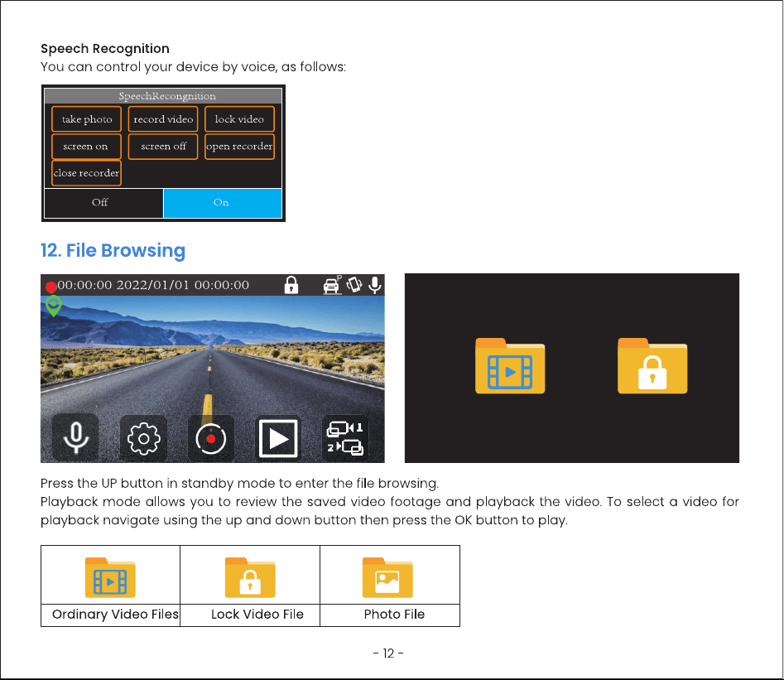Click the Ordinary Video Files folder icon
Screen dimensions: 784x680
click(110, 577)
